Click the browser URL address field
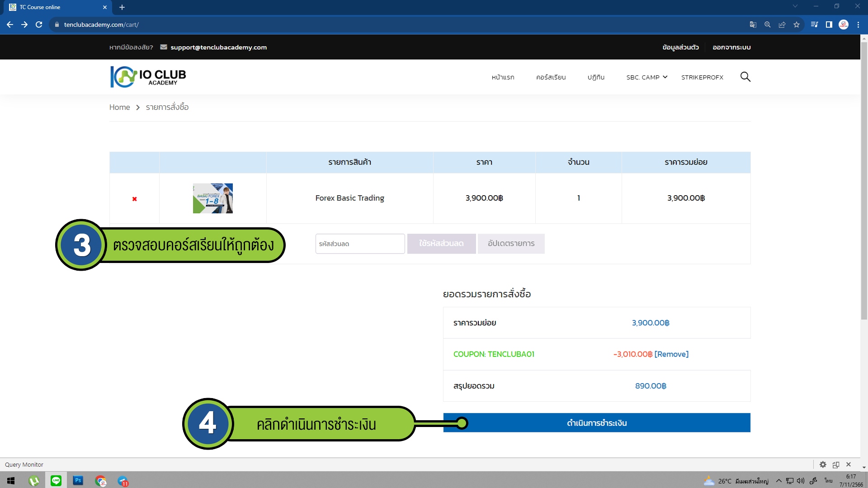This screenshot has width=868, height=488. [398, 25]
